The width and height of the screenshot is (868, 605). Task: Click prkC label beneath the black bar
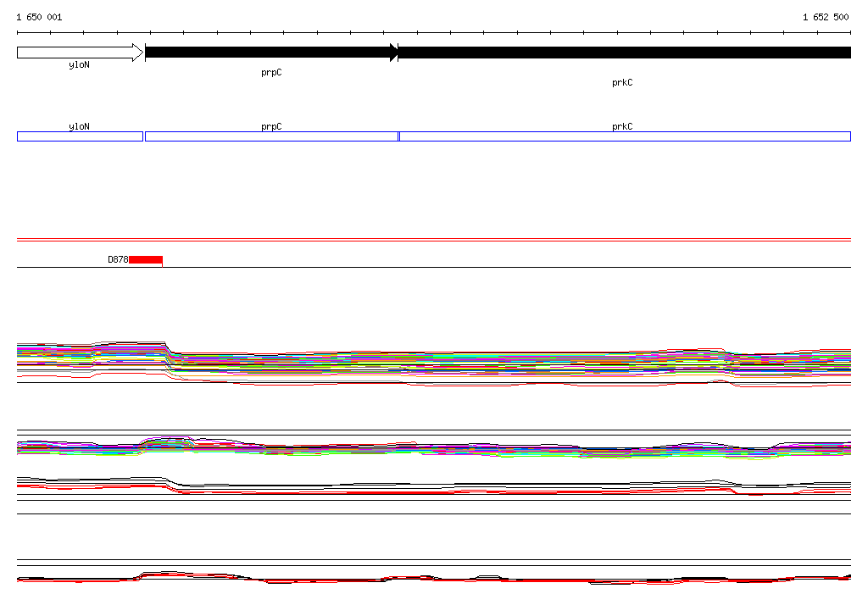pos(622,83)
